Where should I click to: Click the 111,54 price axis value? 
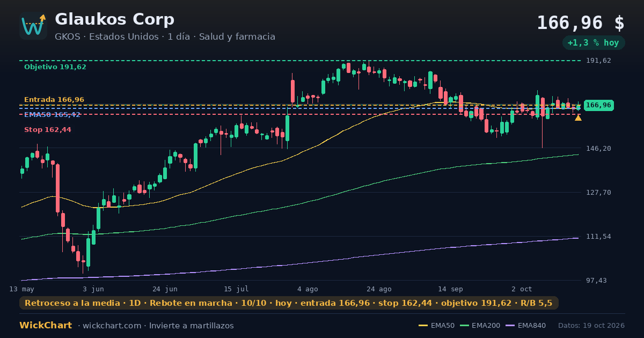click(598, 236)
